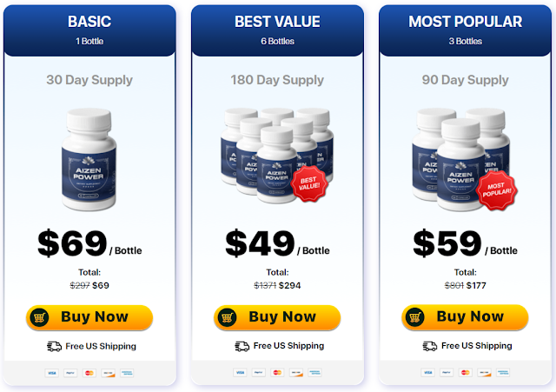Click Mastercard icon in Best Value card
This screenshot has height=392, width=556.
pyautogui.click(x=277, y=373)
